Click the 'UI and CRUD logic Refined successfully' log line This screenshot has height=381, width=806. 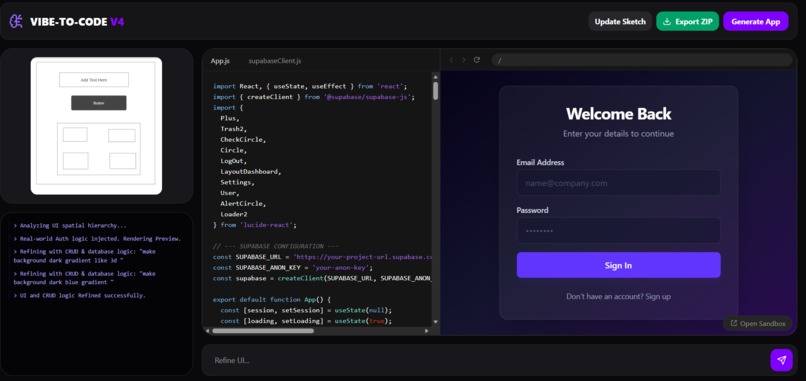(80, 296)
